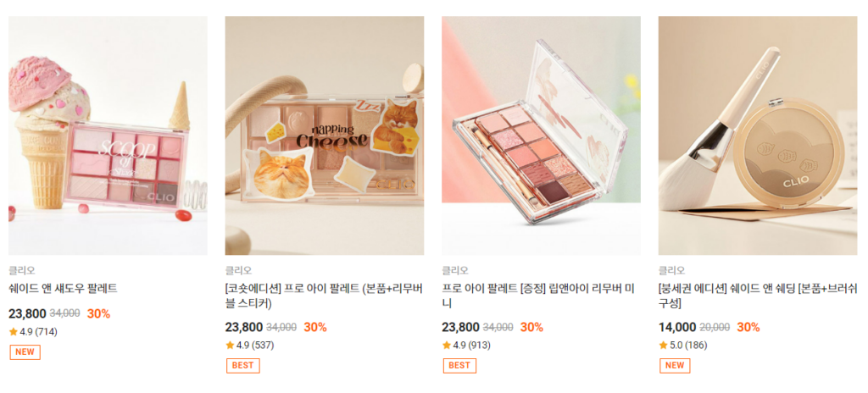Viewport: 868px width, 393px height.
Task: Click the NEW badge under the first product
Action: click(25, 352)
